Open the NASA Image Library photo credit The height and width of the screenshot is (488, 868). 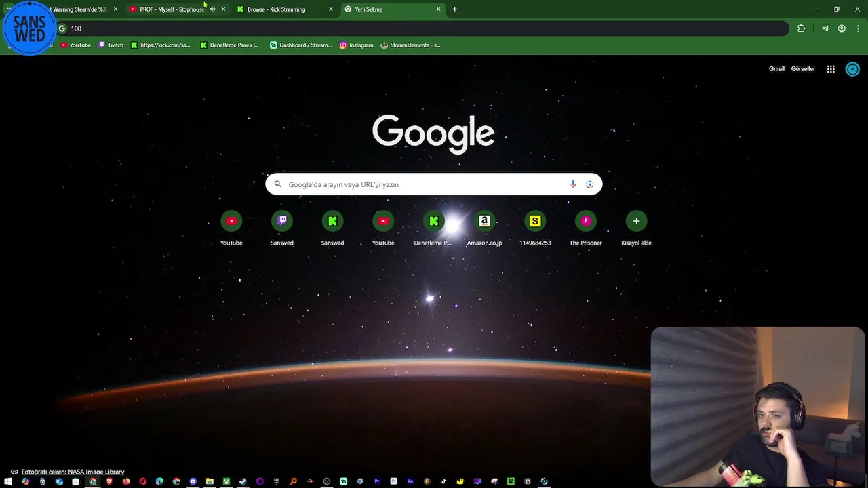[x=67, y=472]
